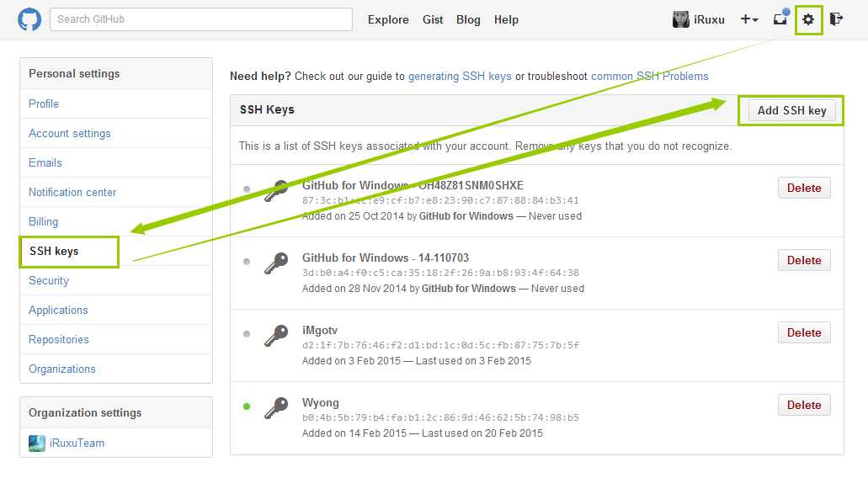Delete the GitHub for Windows 14-110703 key

click(x=804, y=261)
